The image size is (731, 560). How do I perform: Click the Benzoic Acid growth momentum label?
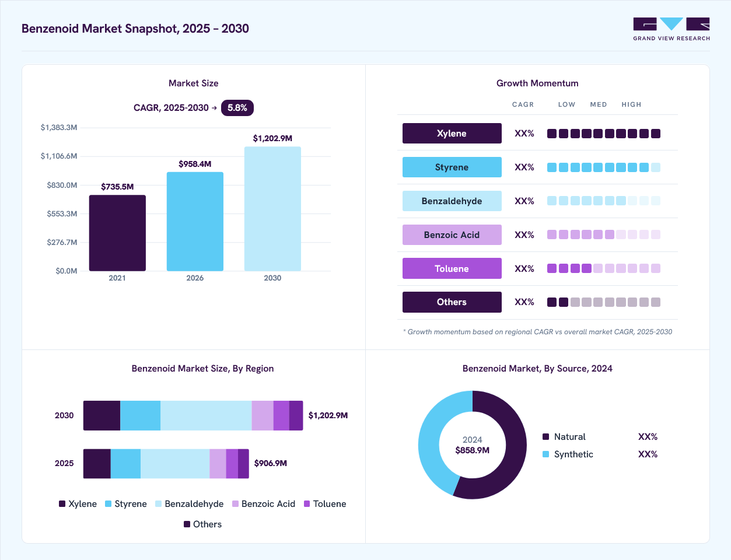click(x=452, y=235)
